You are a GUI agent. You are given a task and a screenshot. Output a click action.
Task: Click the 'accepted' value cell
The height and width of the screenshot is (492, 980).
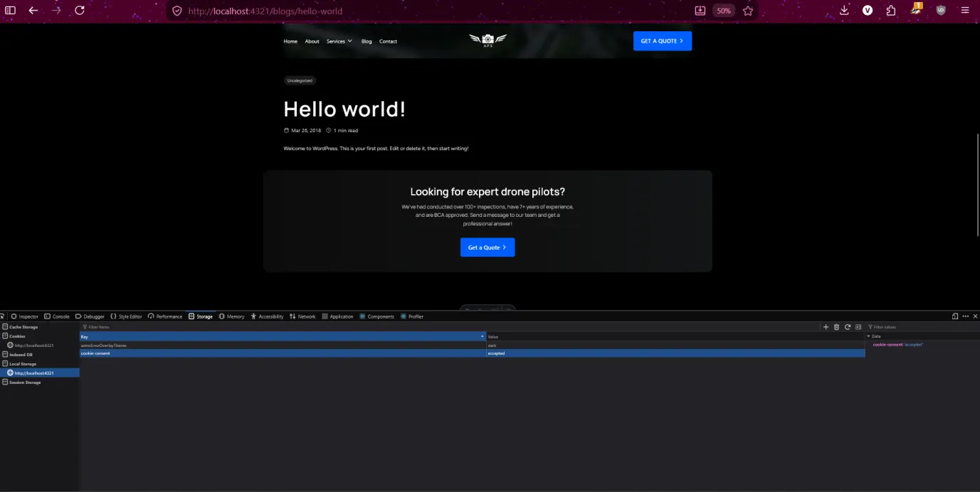pyautogui.click(x=675, y=353)
